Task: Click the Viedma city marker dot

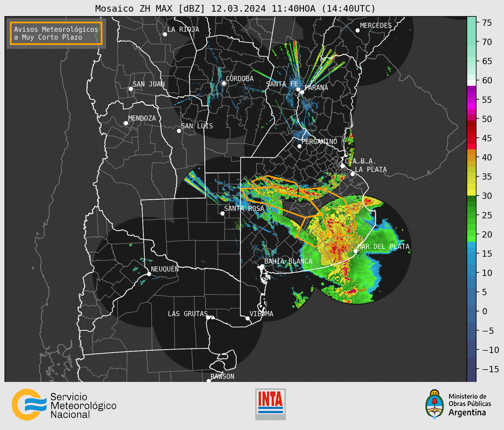Action: pyautogui.click(x=248, y=318)
